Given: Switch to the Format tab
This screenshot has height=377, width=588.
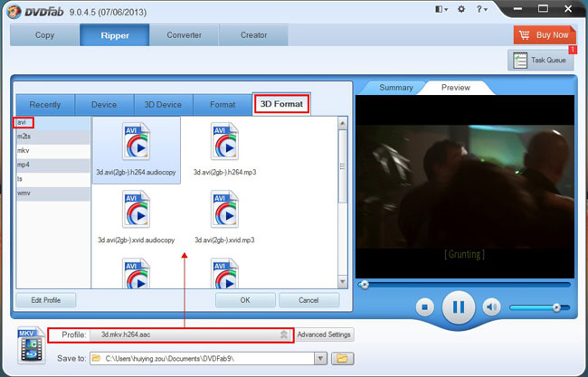Looking at the screenshot, I should (x=223, y=105).
